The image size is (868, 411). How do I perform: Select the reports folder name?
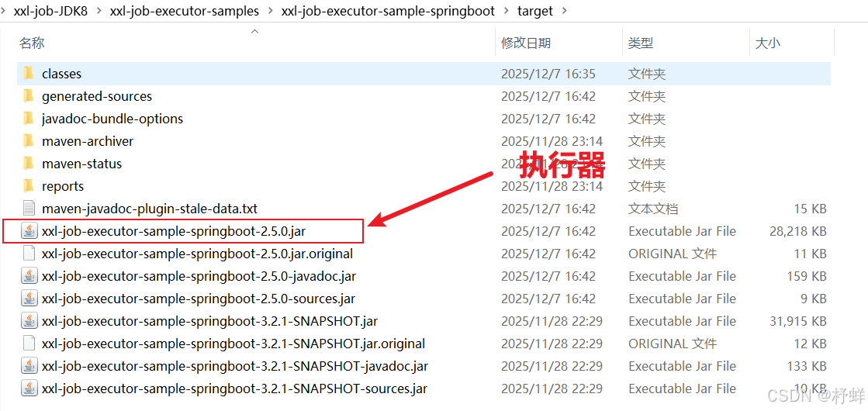point(63,186)
